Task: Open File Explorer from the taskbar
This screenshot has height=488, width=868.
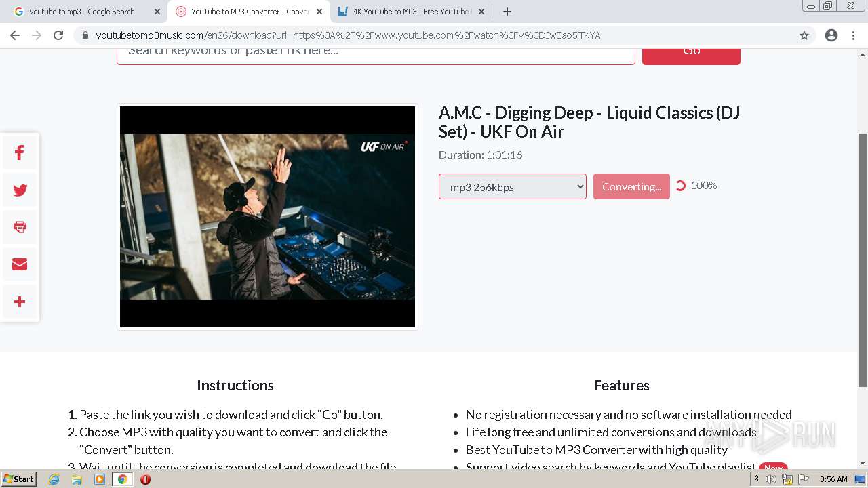Action: point(77,479)
